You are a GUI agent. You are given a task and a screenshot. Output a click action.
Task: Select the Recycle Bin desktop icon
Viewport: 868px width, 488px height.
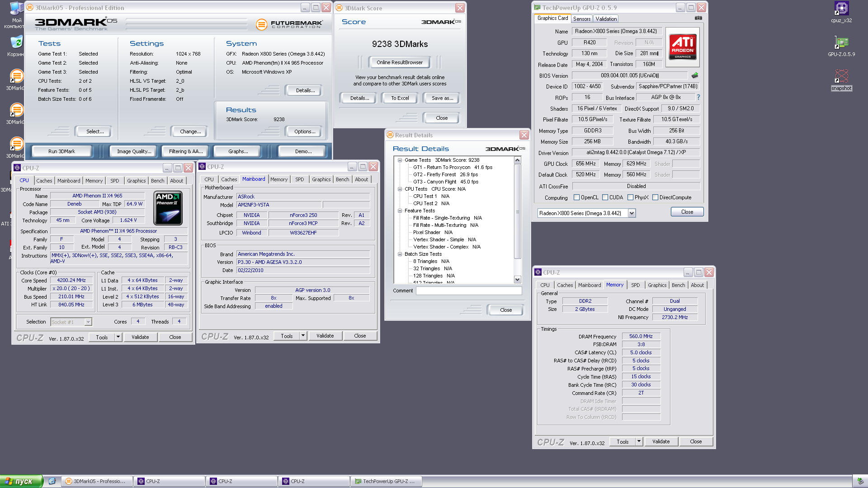16,46
